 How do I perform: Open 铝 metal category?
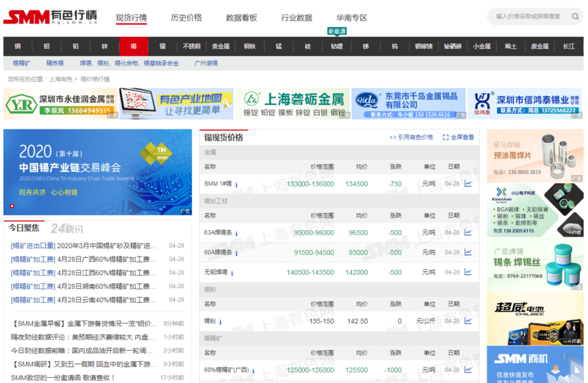click(x=46, y=46)
